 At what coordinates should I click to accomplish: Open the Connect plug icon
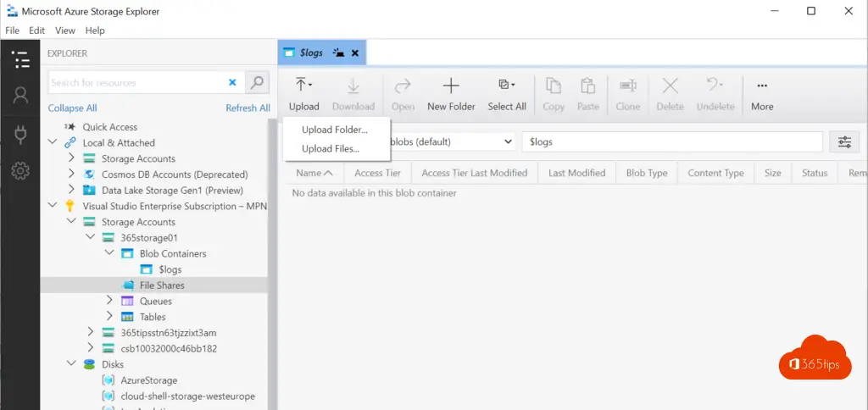click(x=20, y=135)
